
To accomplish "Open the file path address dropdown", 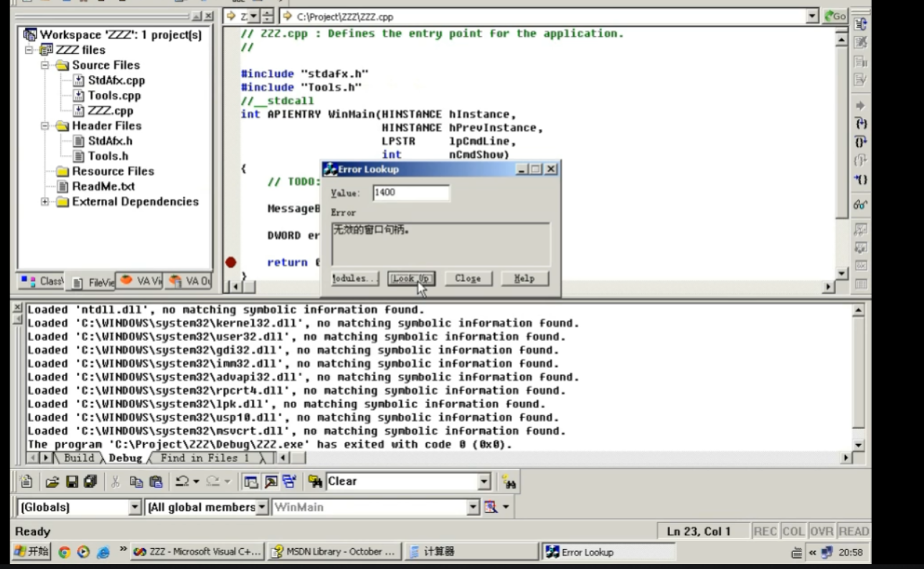I will point(812,17).
